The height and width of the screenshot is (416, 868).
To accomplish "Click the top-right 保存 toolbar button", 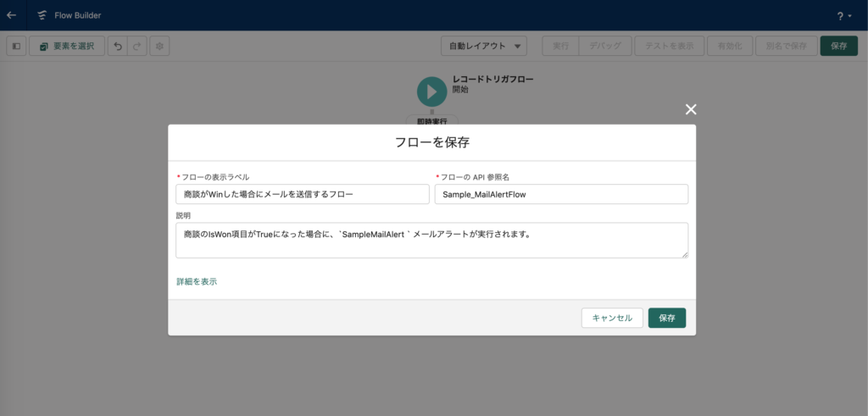I will 838,46.
